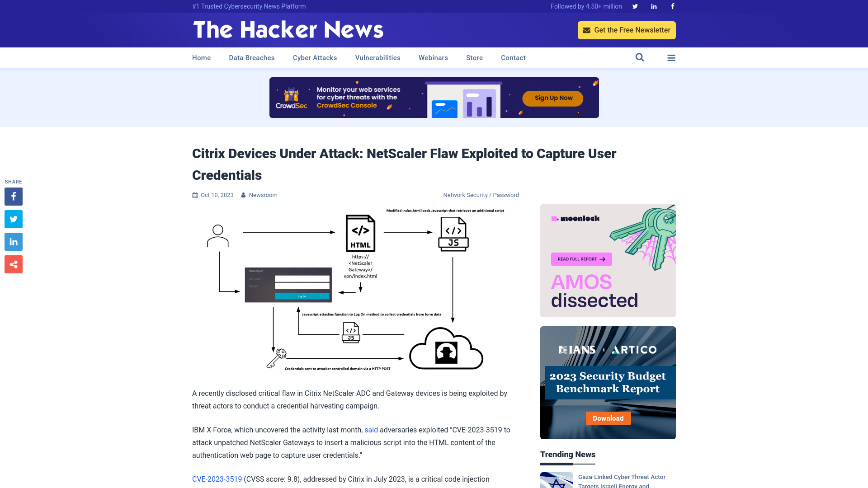
Task: Click the generic share icon
Action: click(13, 264)
